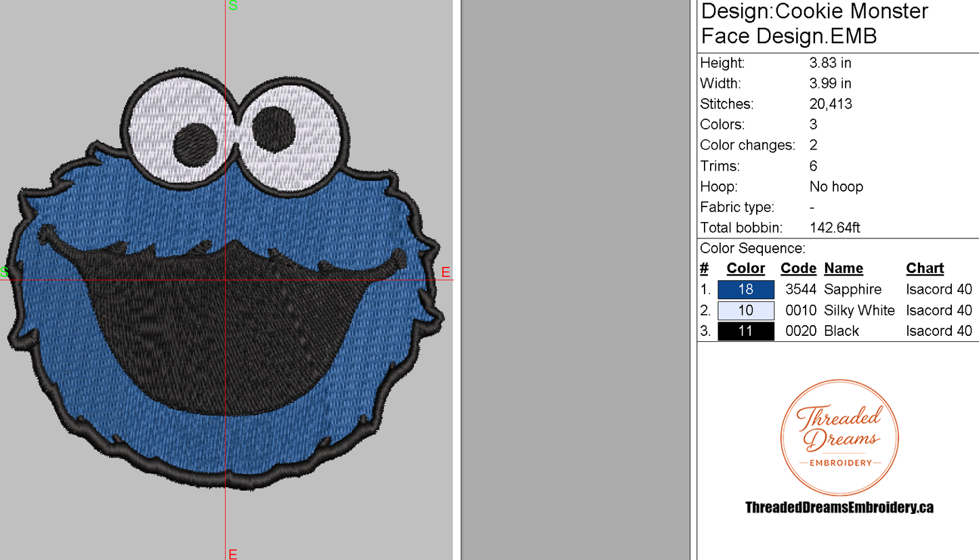Viewport: 979px width, 560px height.
Task: Click the Threaded Dreams Embroidery logo
Action: (839, 438)
